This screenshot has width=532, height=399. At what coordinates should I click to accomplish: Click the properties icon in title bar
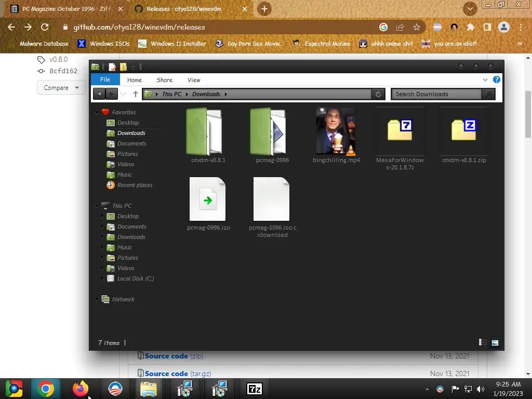click(x=112, y=67)
